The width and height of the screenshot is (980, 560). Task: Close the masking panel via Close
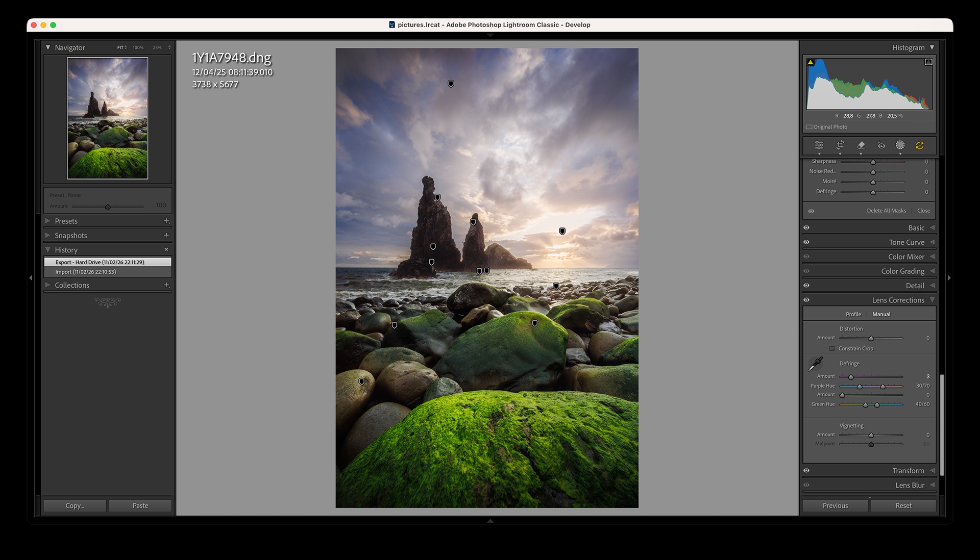click(923, 211)
